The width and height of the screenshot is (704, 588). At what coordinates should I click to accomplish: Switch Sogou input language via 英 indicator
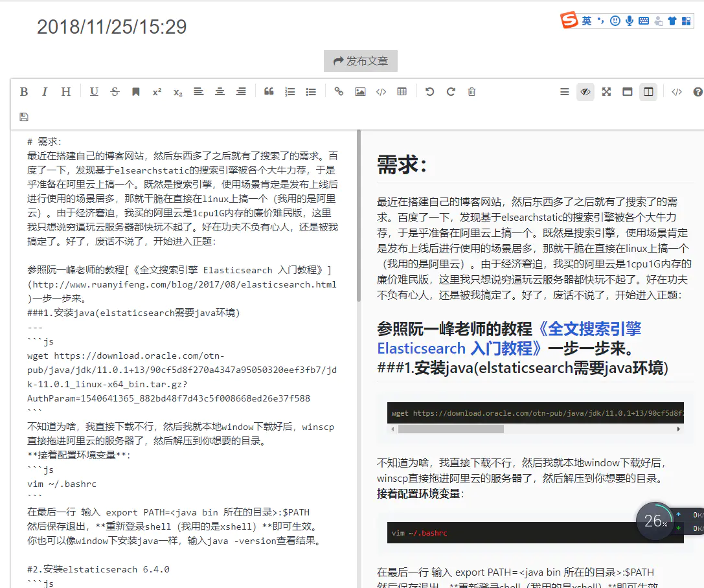click(x=587, y=21)
